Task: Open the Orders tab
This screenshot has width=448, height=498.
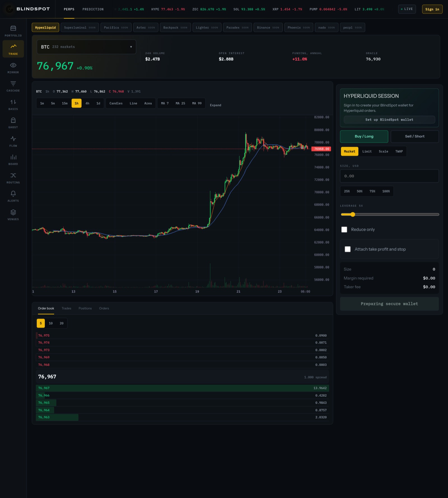Action: (x=104, y=308)
